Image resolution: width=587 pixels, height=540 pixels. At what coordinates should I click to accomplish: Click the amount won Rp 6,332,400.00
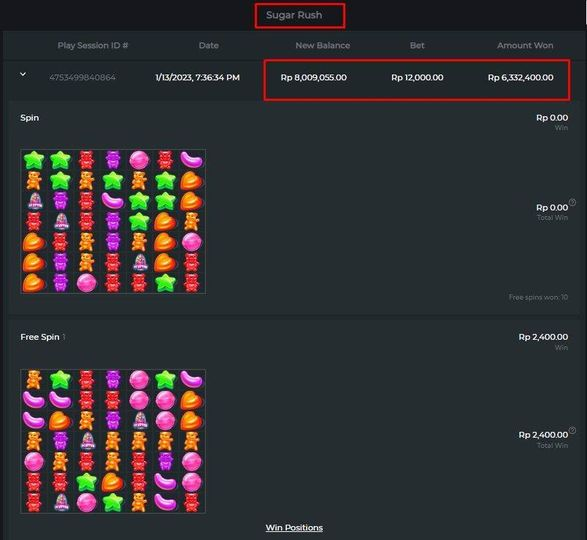coord(521,78)
